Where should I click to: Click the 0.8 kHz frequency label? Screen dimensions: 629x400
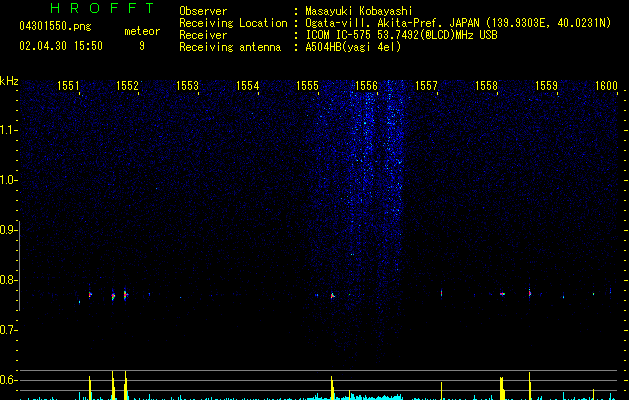point(8,280)
